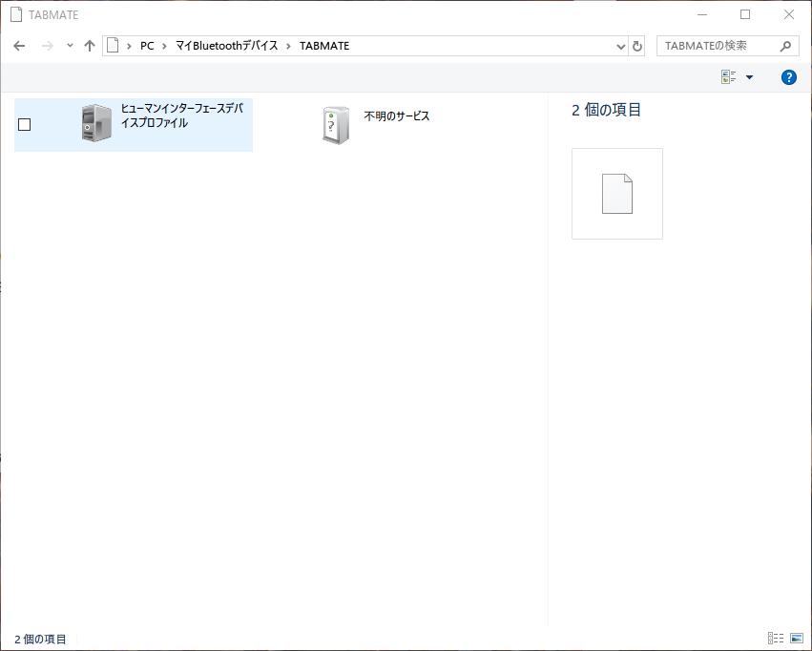The width and height of the screenshot is (812, 651).
Task: Go up one folder level
Action: [x=90, y=46]
